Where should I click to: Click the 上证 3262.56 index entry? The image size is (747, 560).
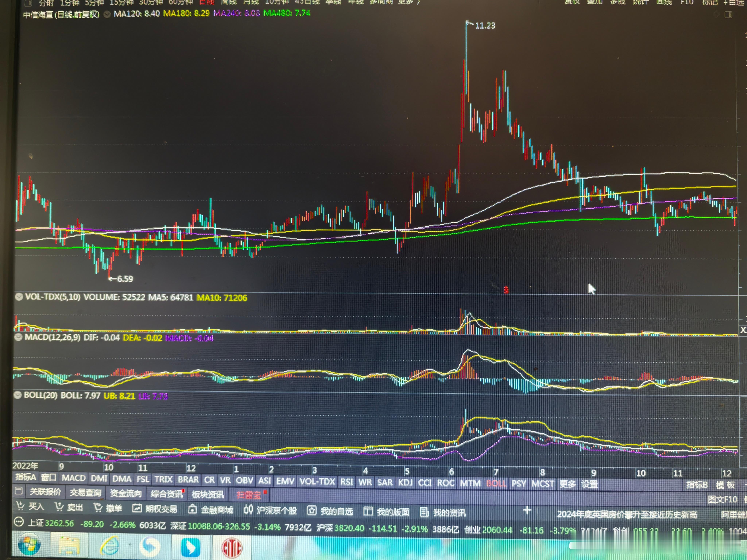pyautogui.click(x=51, y=523)
